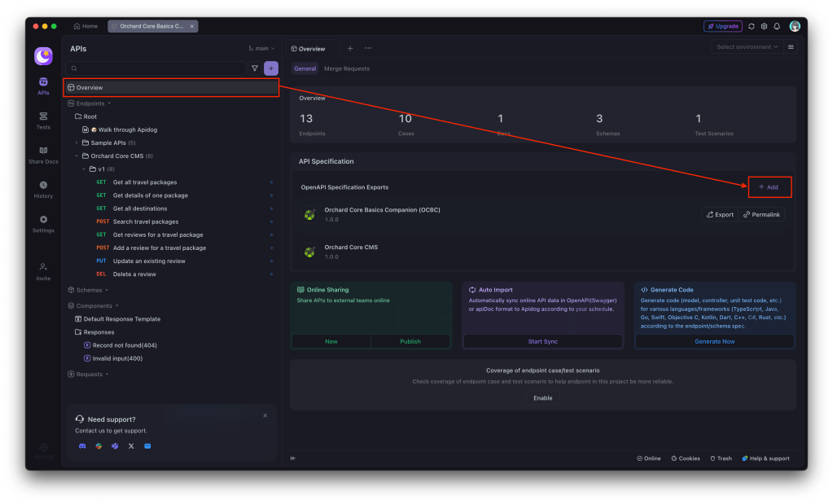This screenshot has width=833, height=504.
Task: Open Trash in bottom status bar
Action: [x=721, y=458]
